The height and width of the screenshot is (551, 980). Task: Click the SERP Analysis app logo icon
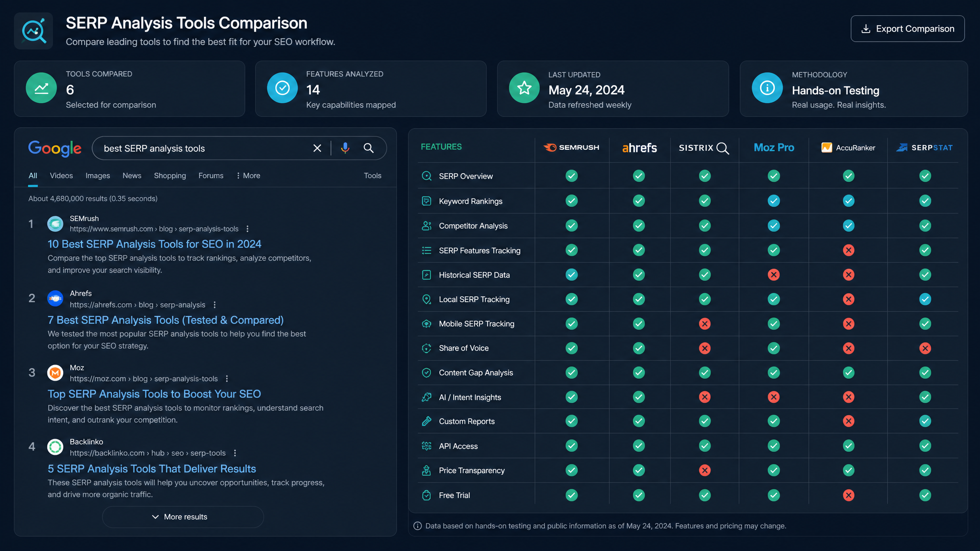pos(33,31)
